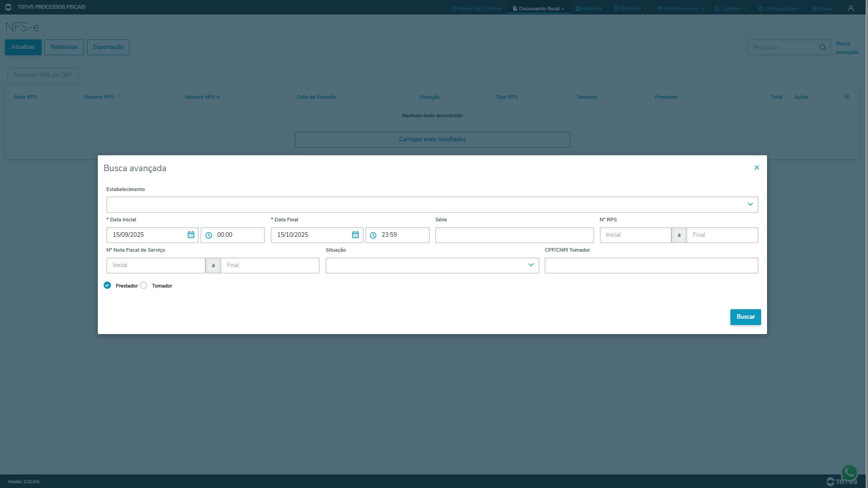This screenshot has height=488, width=868.
Task: Close the Busca avançada dialog
Action: [x=757, y=168]
